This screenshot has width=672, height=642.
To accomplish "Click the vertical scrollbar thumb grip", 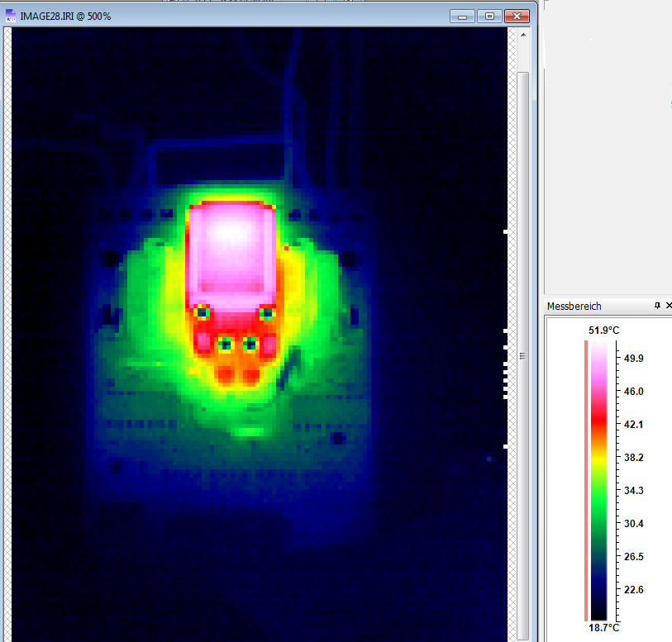I will click(522, 356).
